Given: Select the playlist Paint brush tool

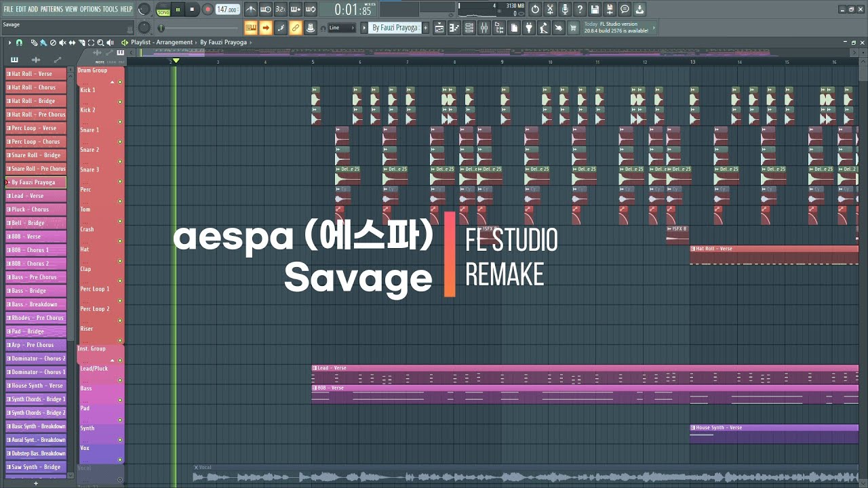Looking at the screenshot, I should (x=43, y=43).
